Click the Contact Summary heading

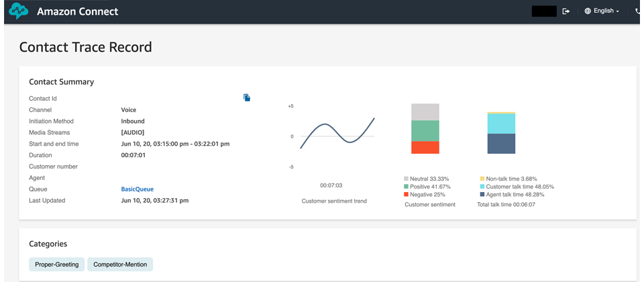coord(62,82)
